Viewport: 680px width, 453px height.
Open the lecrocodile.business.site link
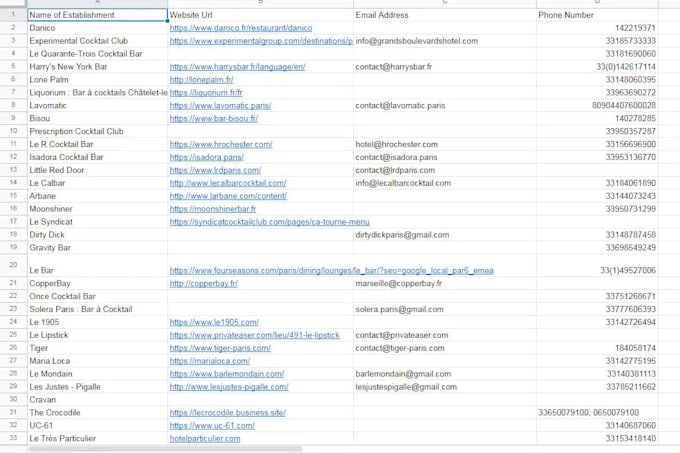coord(228,413)
